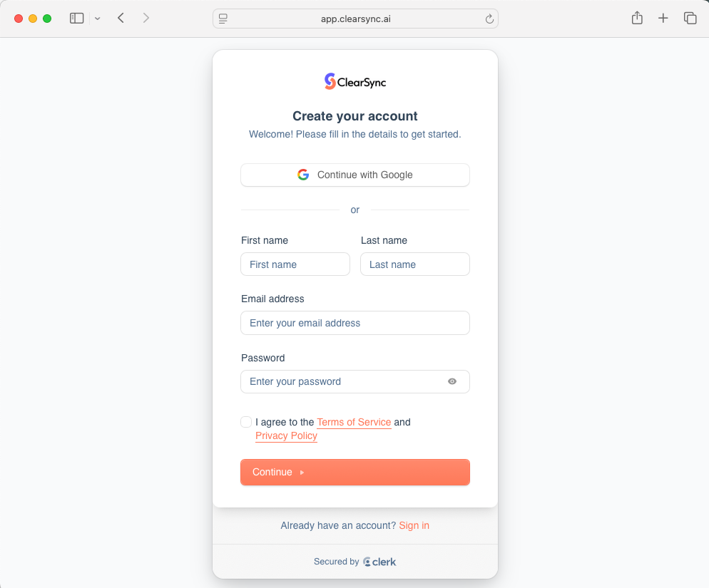Open the Privacy Policy link
709x588 pixels.
(286, 435)
